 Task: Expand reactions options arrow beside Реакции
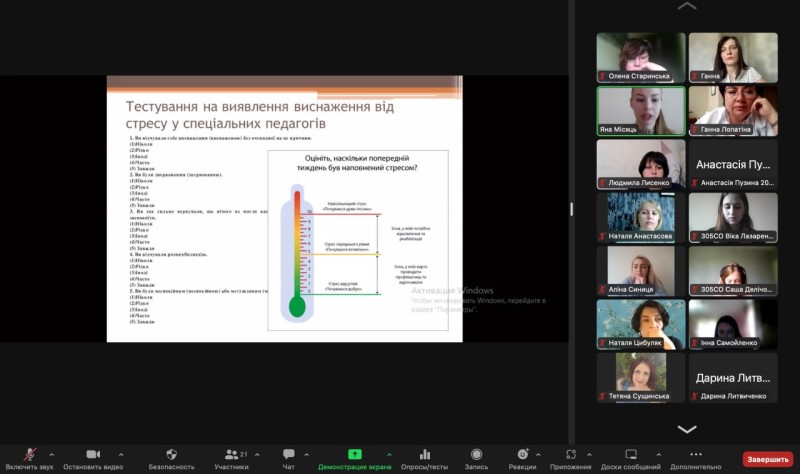pyautogui.click(x=538, y=454)
